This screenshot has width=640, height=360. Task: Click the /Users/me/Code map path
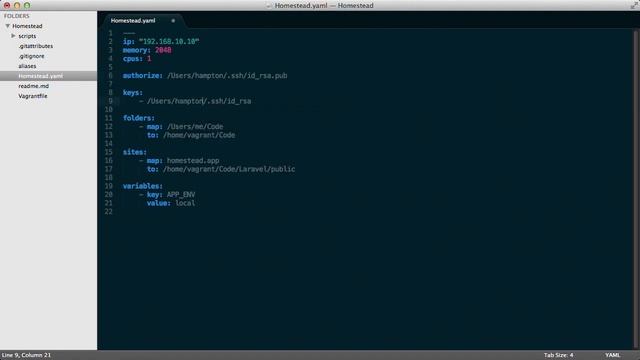click(x=195, y=127)
